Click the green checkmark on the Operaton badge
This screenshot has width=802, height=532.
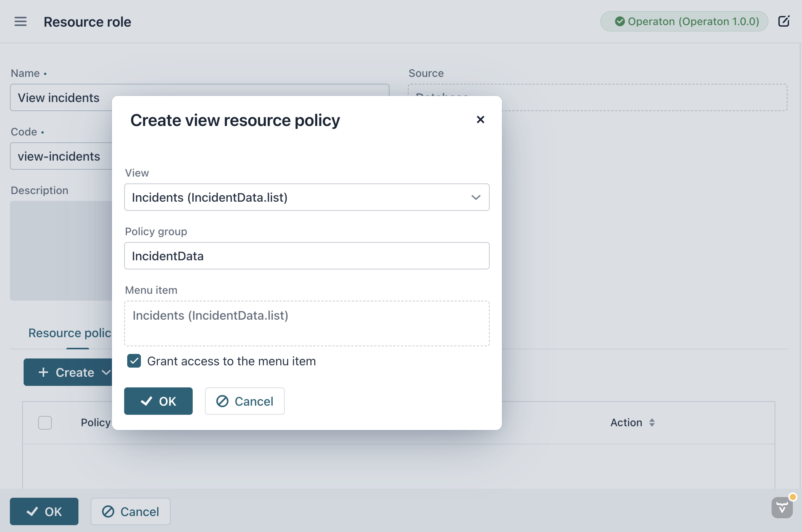[620, 21]
